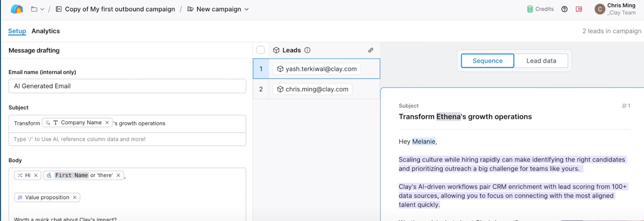The height and width of the screenshot is (221, 644).
Task: Click the shuffle icon on Hi chip
Action: tap(20, 175)
